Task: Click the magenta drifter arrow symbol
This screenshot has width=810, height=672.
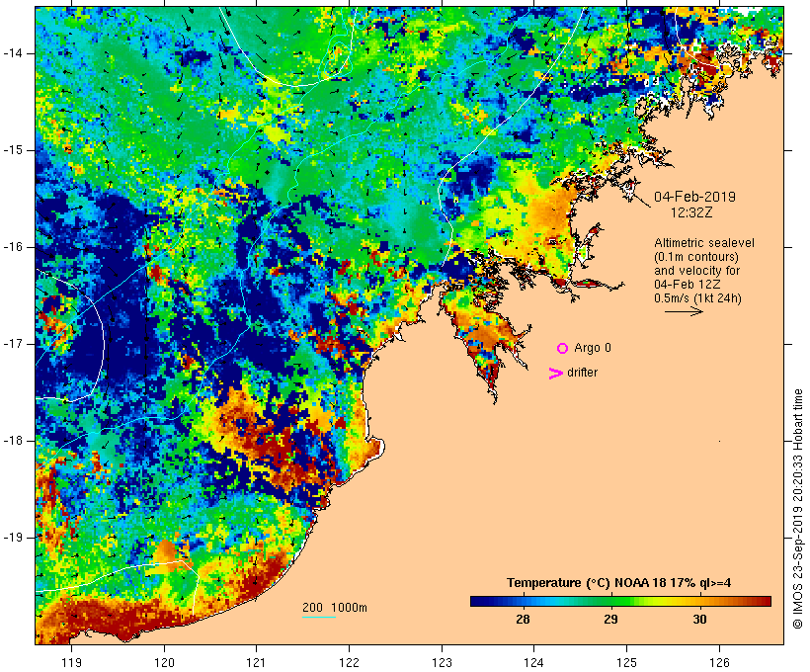Action: tap(556, 374)
